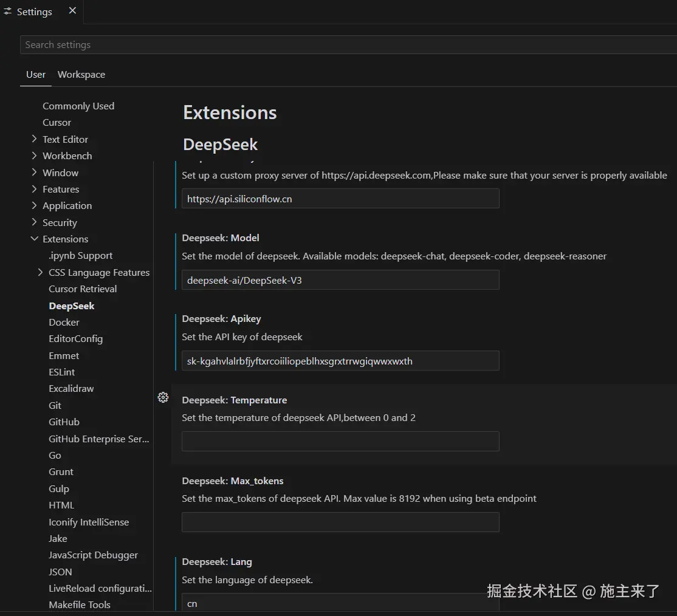This screenshot has height=616, width=677.
Task: Select the User settings tab
Action: point(36,74)
